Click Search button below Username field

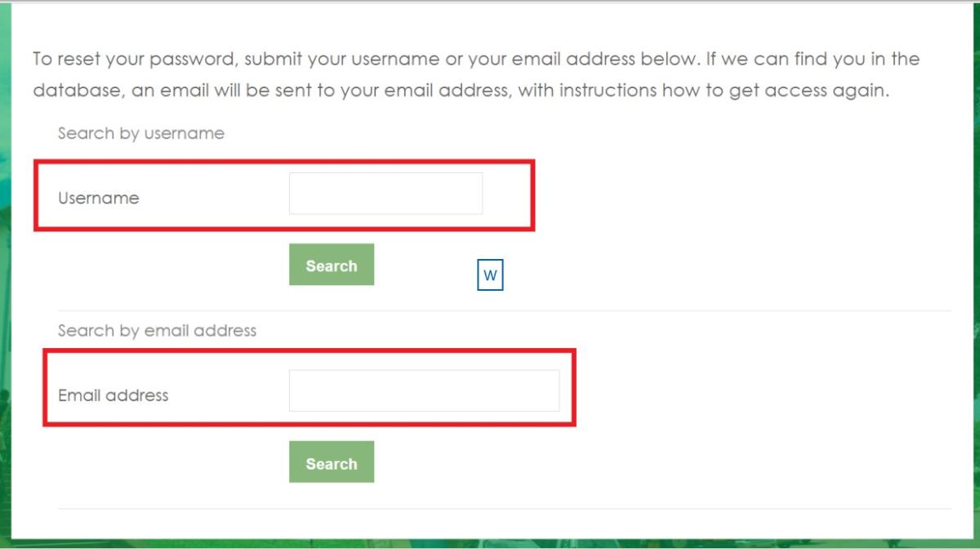[332, 265]
